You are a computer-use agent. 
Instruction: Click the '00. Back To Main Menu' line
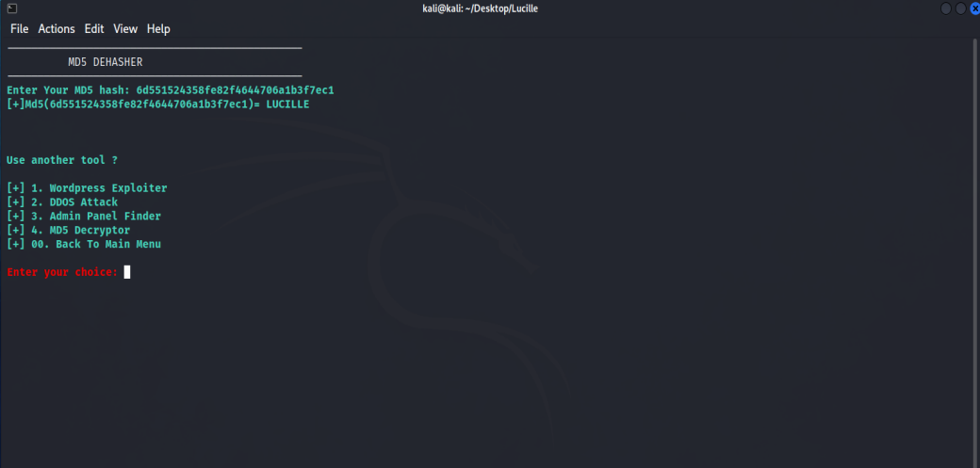tap(84, 244)
